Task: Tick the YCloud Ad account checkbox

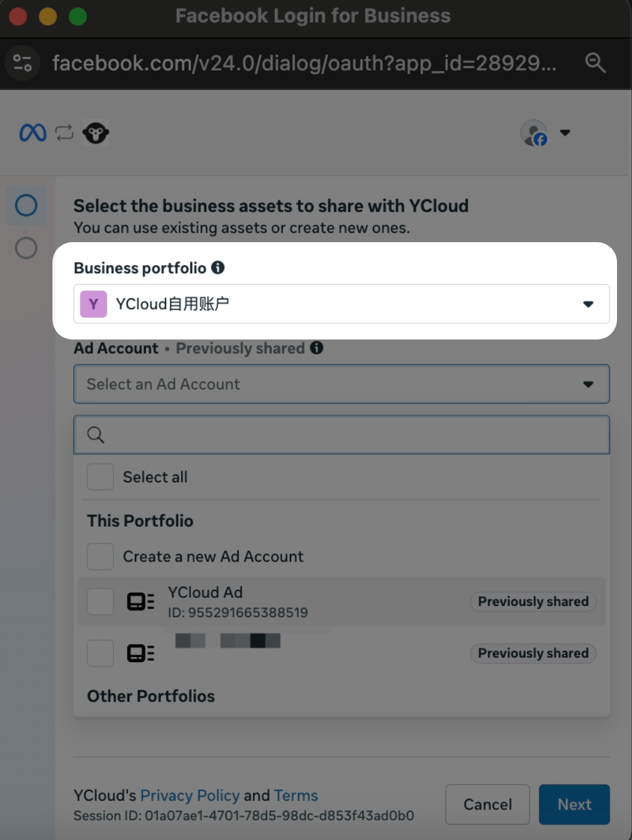Action: pyautogui.click(x=101, y=602)
